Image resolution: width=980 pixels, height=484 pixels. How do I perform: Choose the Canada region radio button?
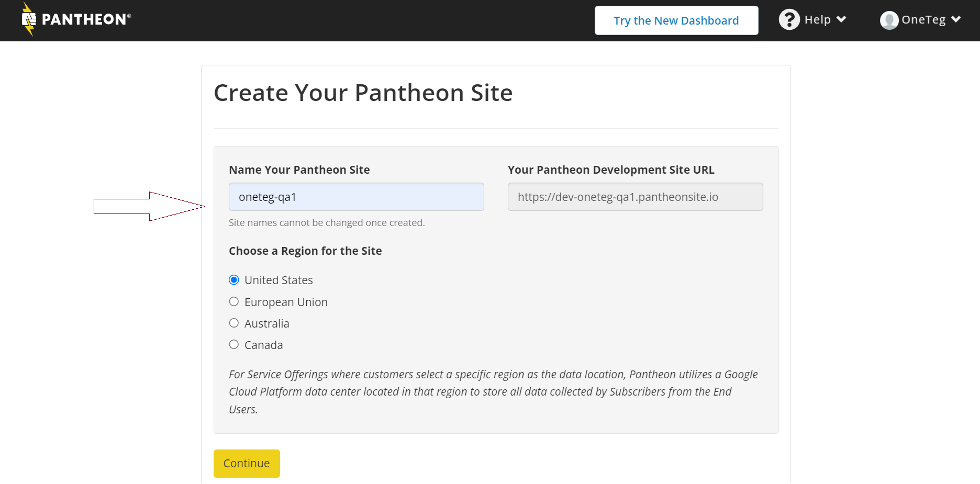click(234, 344)
